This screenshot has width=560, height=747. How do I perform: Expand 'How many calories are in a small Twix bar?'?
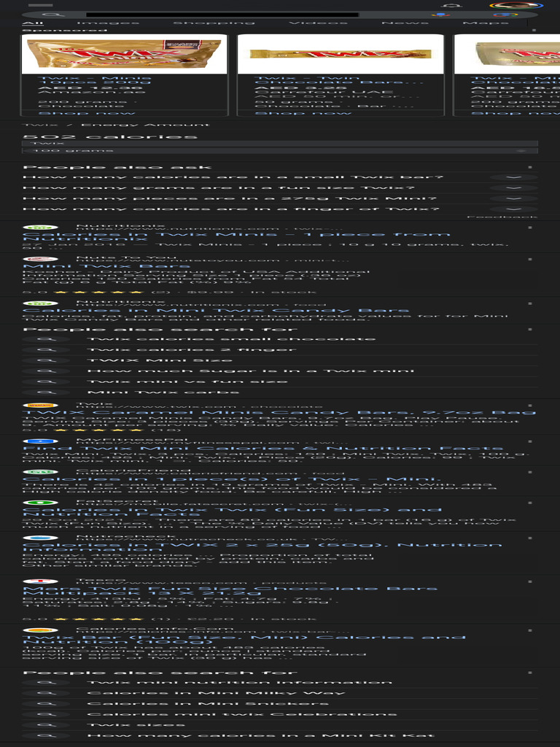(x=280, y=177)
